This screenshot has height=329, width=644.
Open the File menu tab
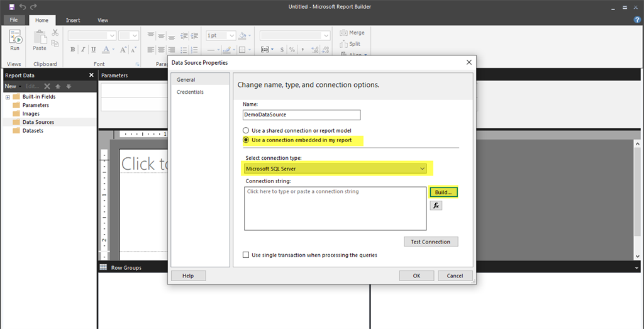(14, 20)
